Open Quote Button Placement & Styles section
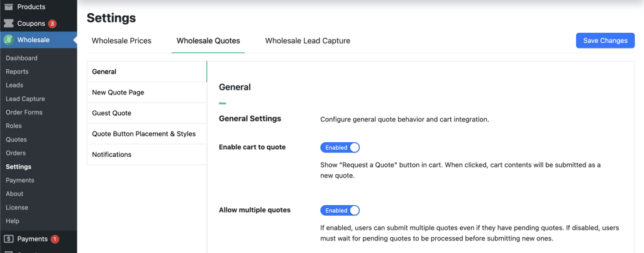 pyautogui.click(x=143, y=134)
